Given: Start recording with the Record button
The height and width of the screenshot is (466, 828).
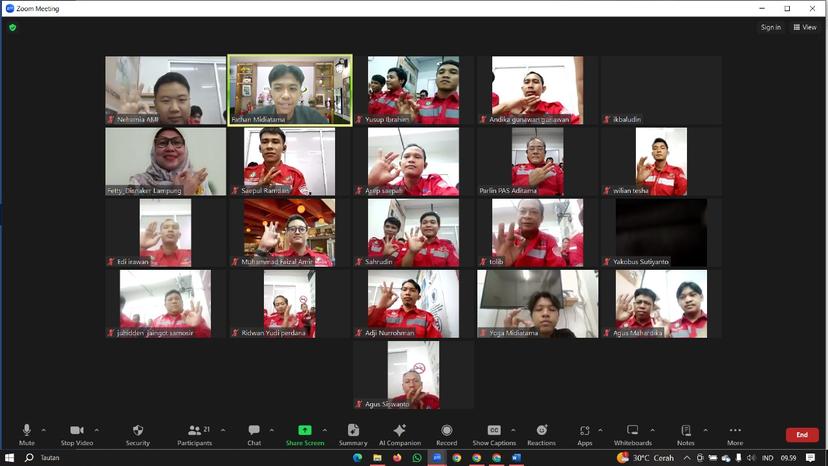Looking at the screenshot, I should click(x=447, y=435).
